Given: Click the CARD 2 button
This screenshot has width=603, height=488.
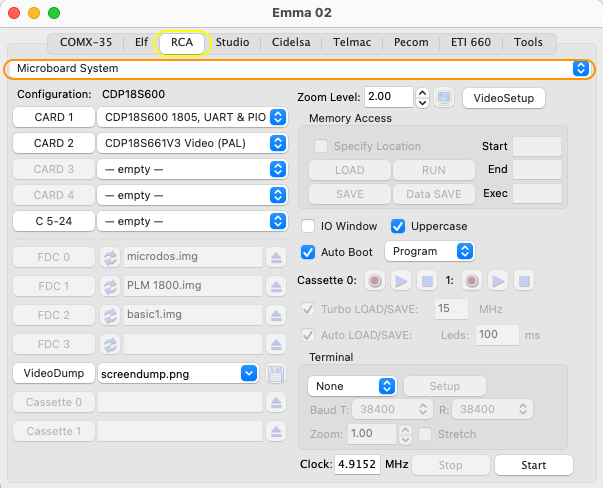Looking at the screenshot, I should (54, 143).
